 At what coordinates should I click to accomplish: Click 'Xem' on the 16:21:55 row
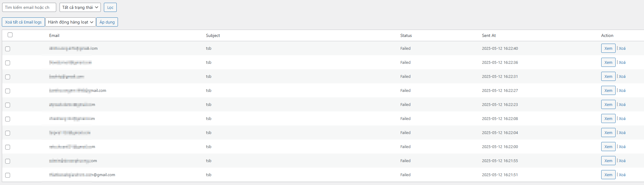pos(608,161)
